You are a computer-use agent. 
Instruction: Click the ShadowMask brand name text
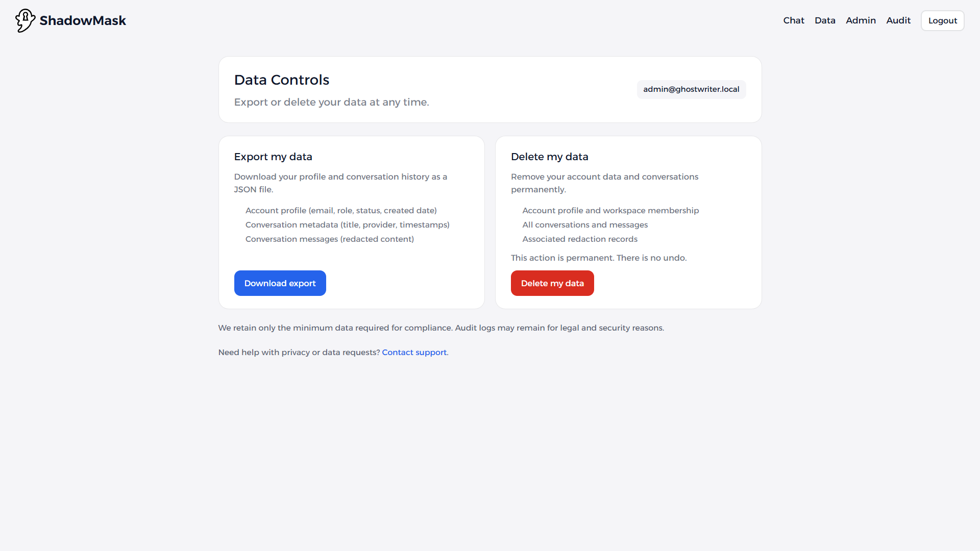click(83, 20)
